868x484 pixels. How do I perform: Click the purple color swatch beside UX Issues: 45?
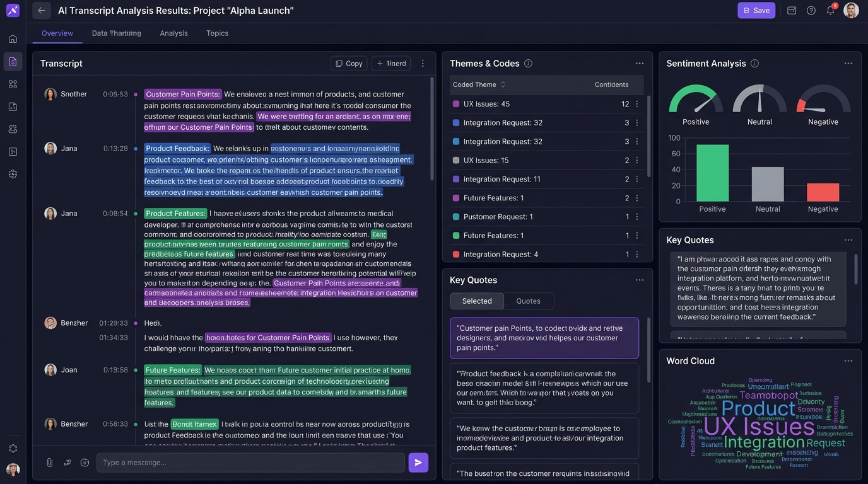(x=455, y=103)
